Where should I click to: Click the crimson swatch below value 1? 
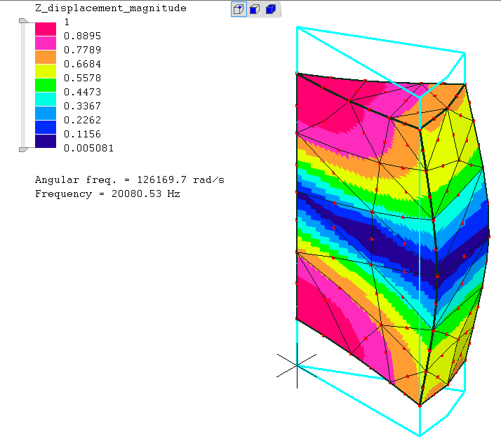pyautogui.click(x=46, y=29)
